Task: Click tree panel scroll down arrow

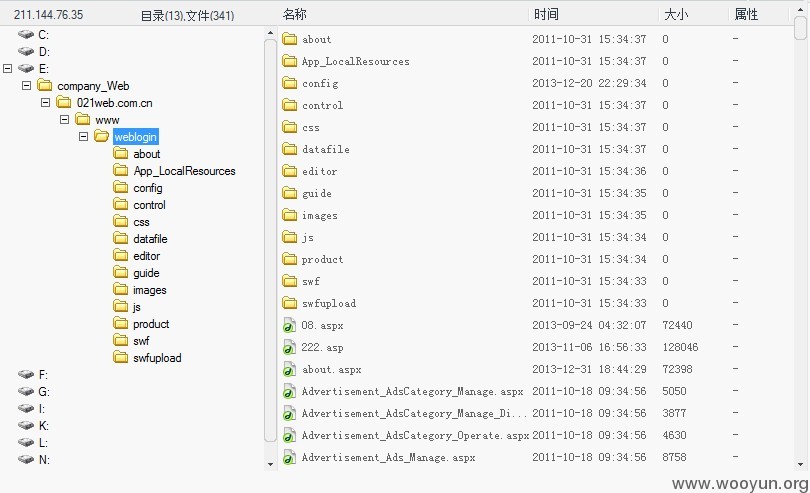Action: click(x=270, y=464)
